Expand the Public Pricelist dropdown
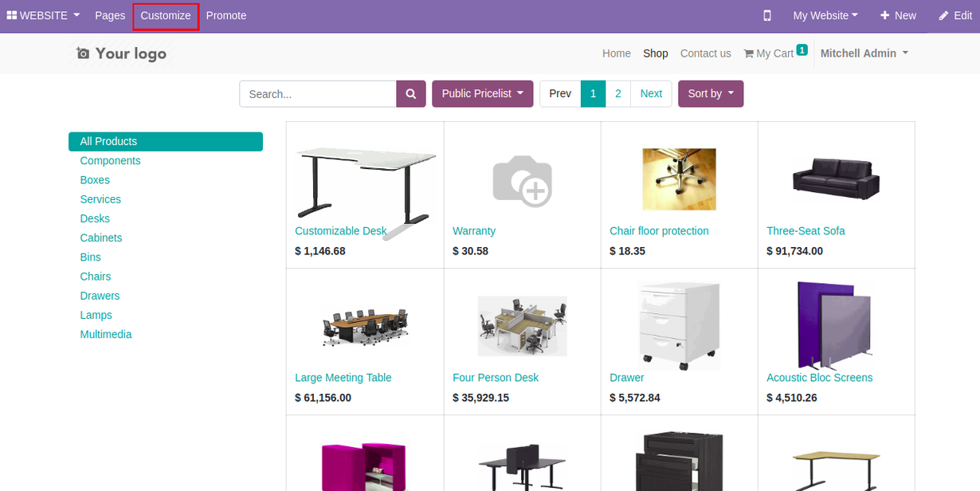 point(483,94)
